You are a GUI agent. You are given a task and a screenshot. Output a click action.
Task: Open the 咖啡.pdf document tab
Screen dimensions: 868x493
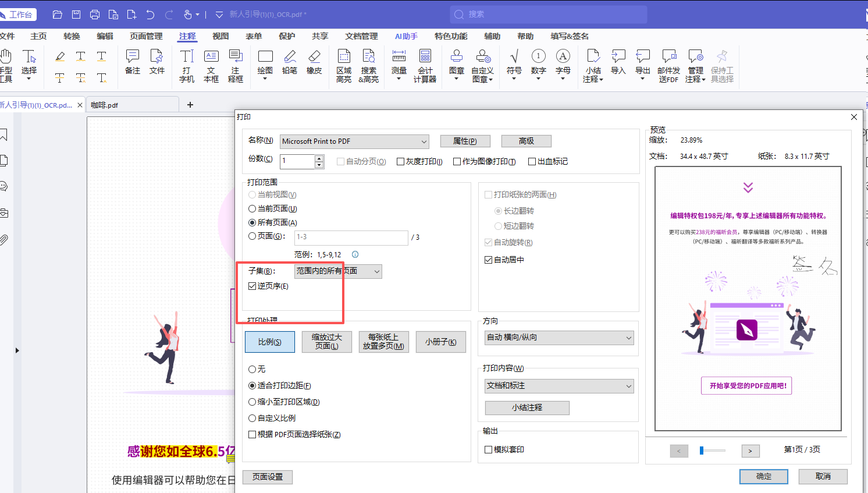pos(105,105)
